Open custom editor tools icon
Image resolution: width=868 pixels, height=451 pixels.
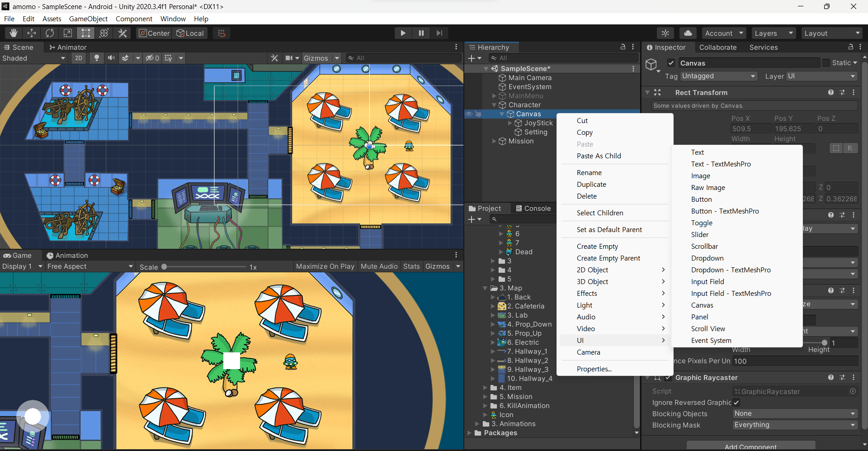click(123, 33)
